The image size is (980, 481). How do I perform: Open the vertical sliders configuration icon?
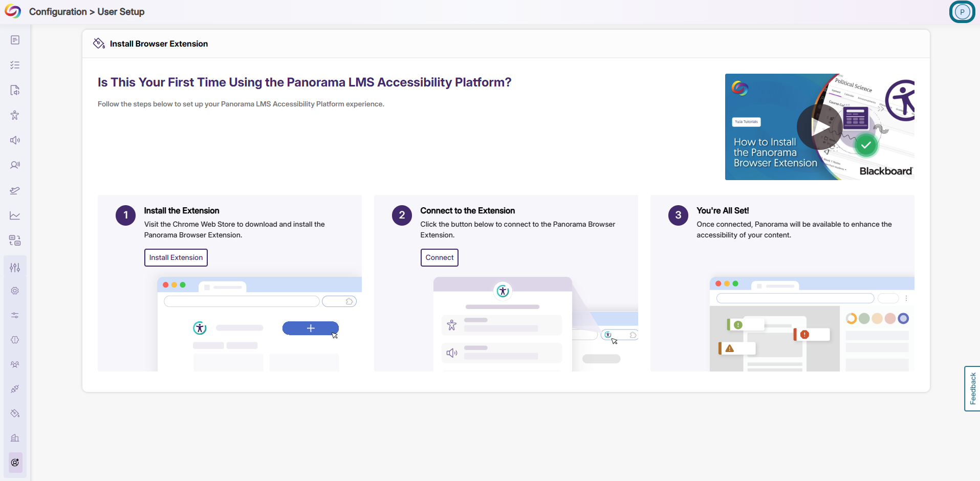pos(15,267)
